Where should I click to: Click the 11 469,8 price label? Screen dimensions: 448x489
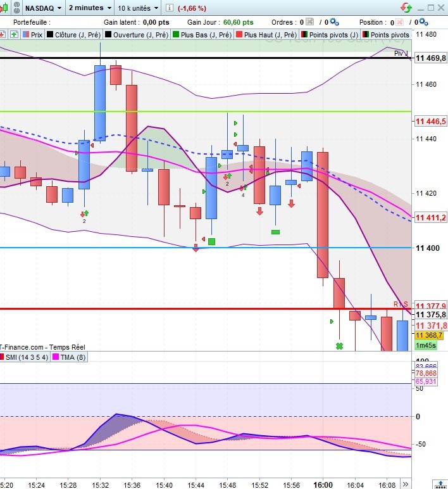[431, 58]
